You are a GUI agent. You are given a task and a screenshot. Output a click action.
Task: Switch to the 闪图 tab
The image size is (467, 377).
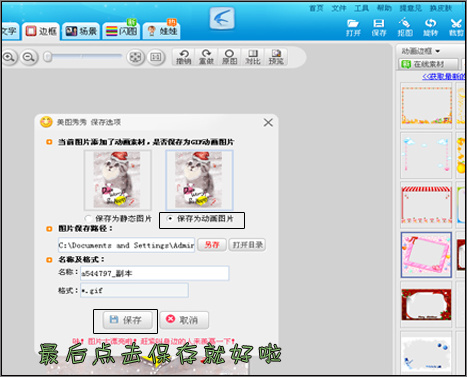121,32
